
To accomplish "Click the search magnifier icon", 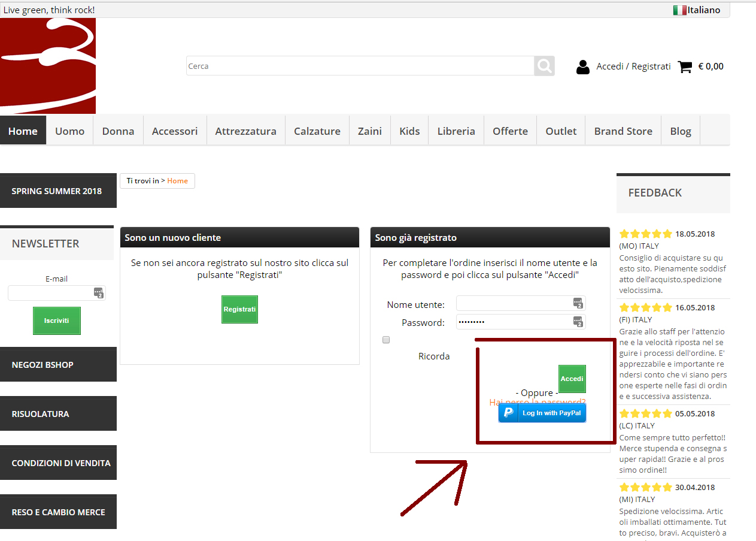I will tap(544, 66).
